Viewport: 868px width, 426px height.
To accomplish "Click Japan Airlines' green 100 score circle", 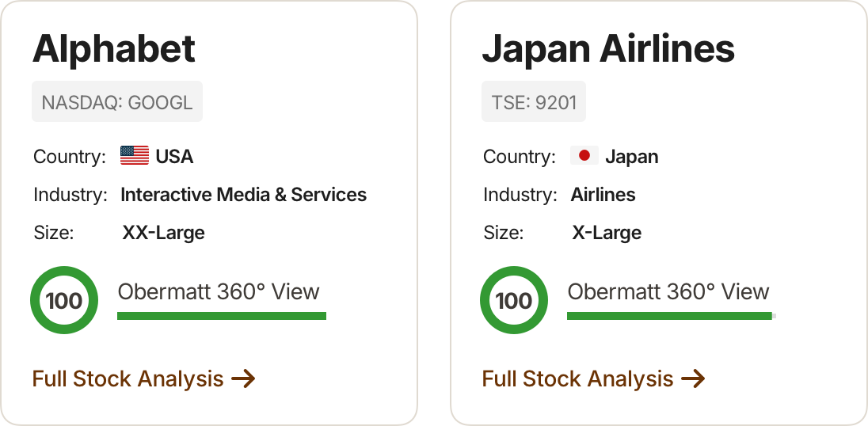I will (x=514, y=300).
